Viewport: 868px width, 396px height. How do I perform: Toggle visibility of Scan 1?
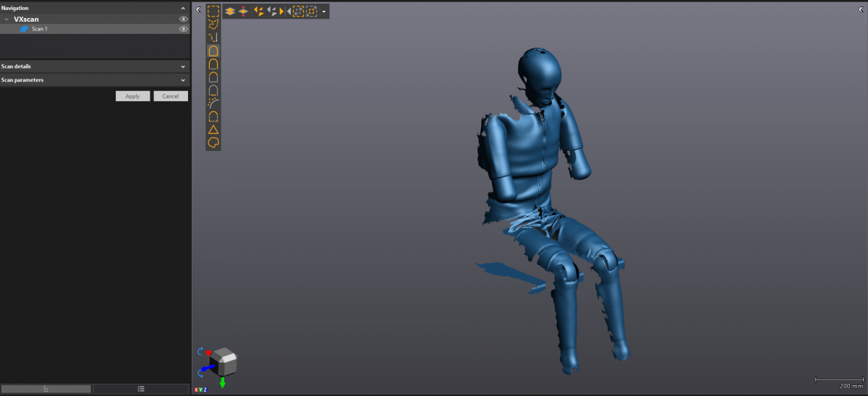tap(183, 29)
